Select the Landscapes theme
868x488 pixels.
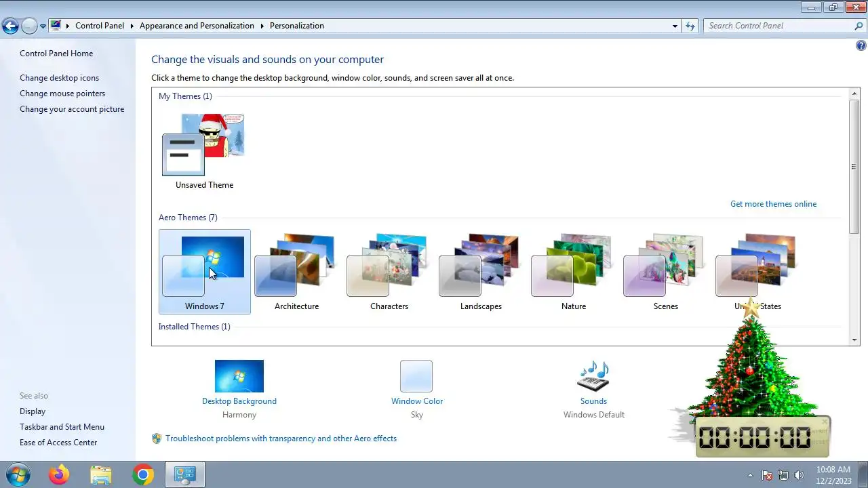(481, 272)
